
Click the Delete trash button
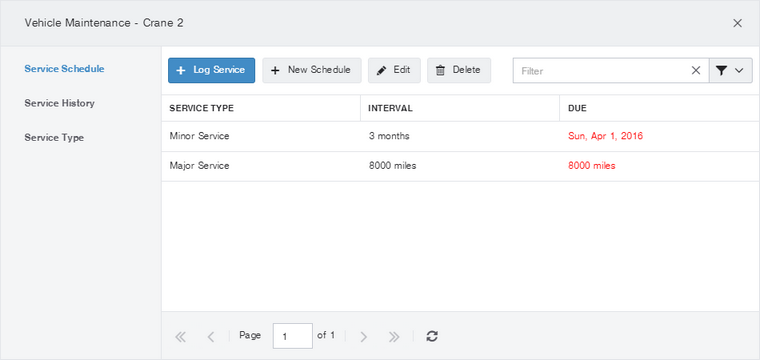coord(459,70)
